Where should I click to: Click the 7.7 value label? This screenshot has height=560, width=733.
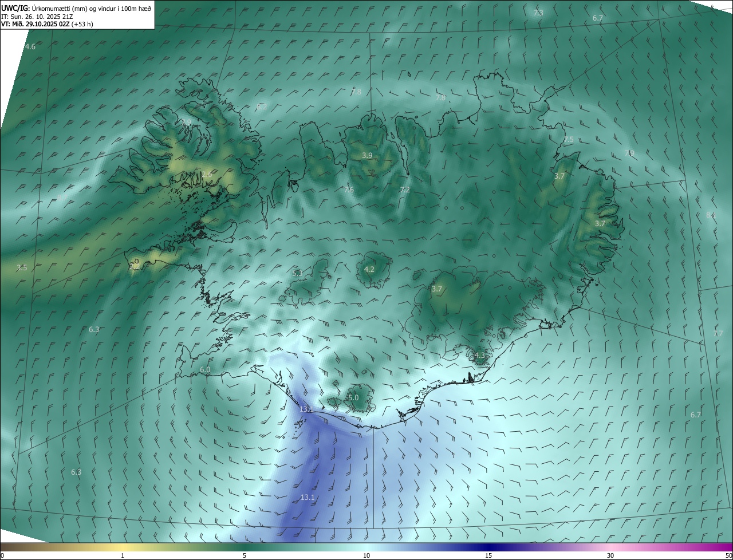(x=718, y=333)
